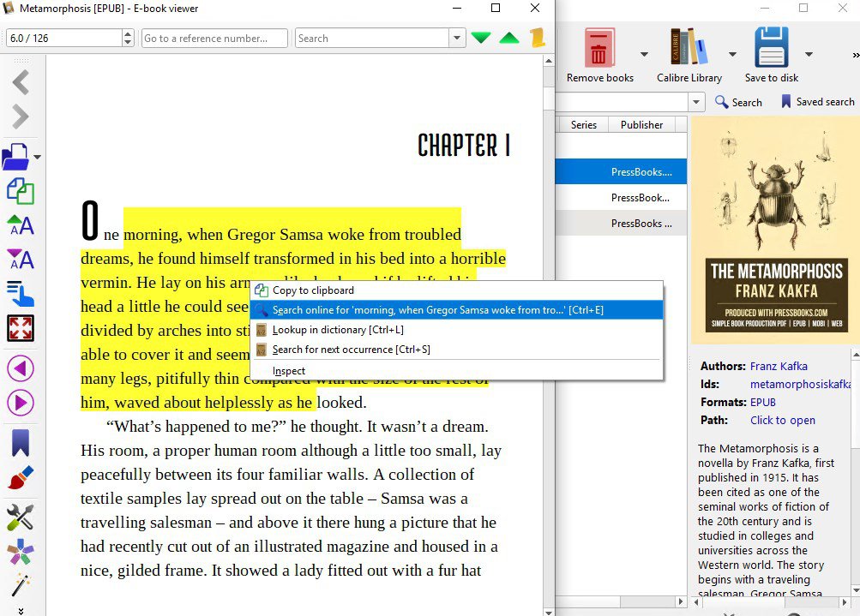Click the copy to clipboard toolbar icon

[x=21, y=191]
